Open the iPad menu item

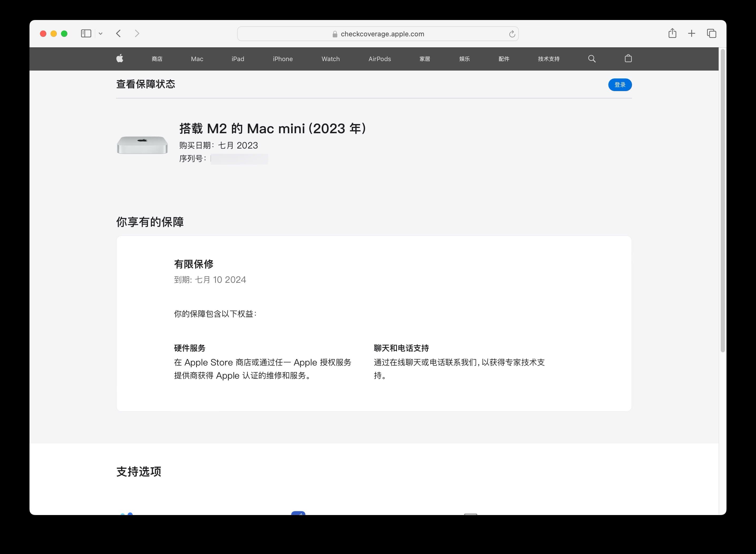click(238, 59)
